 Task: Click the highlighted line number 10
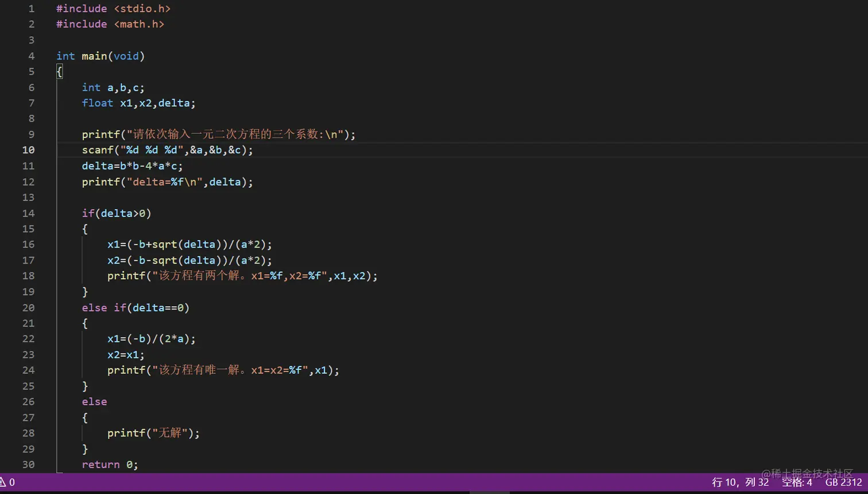[x=29, y=150]
